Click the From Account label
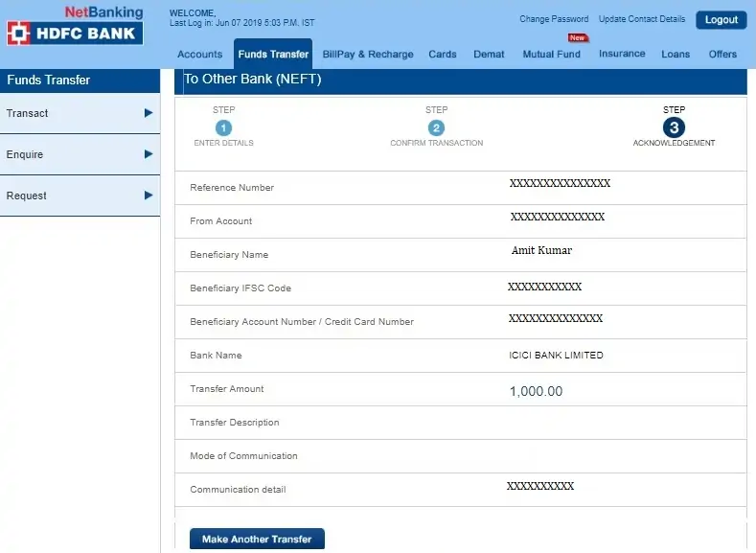The image size is (756, 553). (x=220, y=221)
